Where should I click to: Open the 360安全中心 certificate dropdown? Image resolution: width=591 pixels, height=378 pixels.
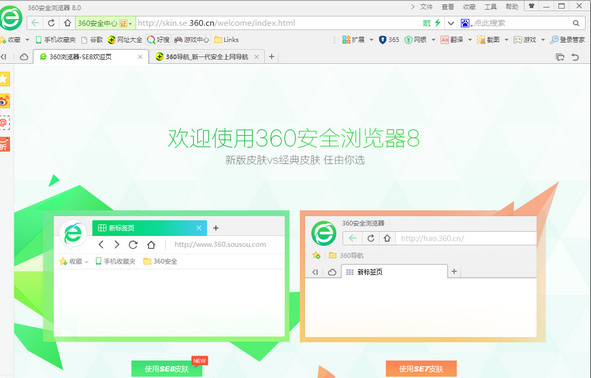pos(105,23)
